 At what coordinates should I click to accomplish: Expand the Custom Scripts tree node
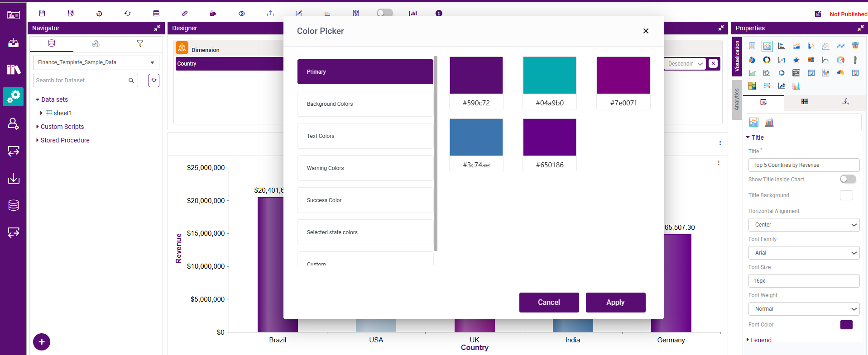click(x=38, y=127)
